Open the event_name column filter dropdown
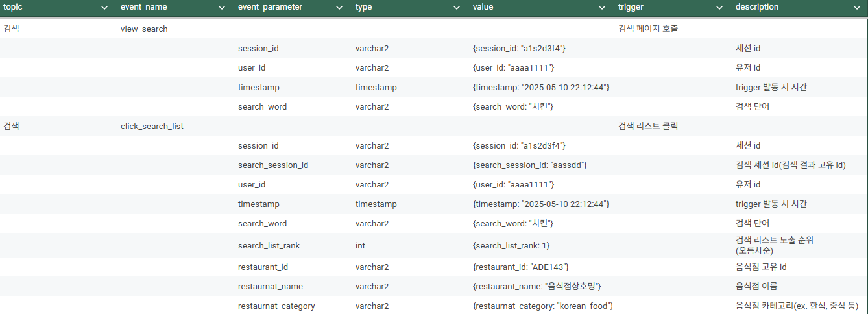The image size is (868, 314). tap(223, 7)
